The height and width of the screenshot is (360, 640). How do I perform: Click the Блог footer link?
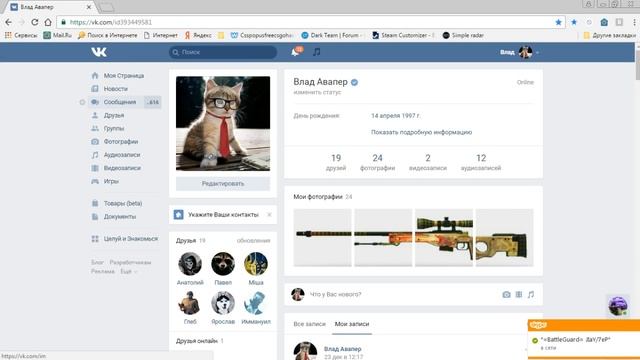pyautogui.click(x=97, y=262)
